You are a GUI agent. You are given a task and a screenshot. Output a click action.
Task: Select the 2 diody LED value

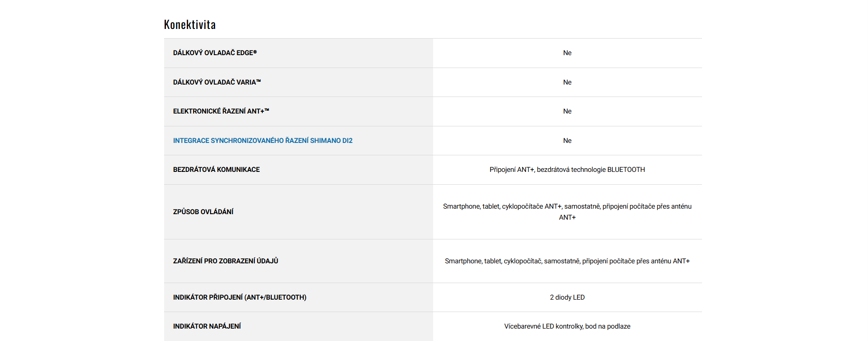click(567, 297)
